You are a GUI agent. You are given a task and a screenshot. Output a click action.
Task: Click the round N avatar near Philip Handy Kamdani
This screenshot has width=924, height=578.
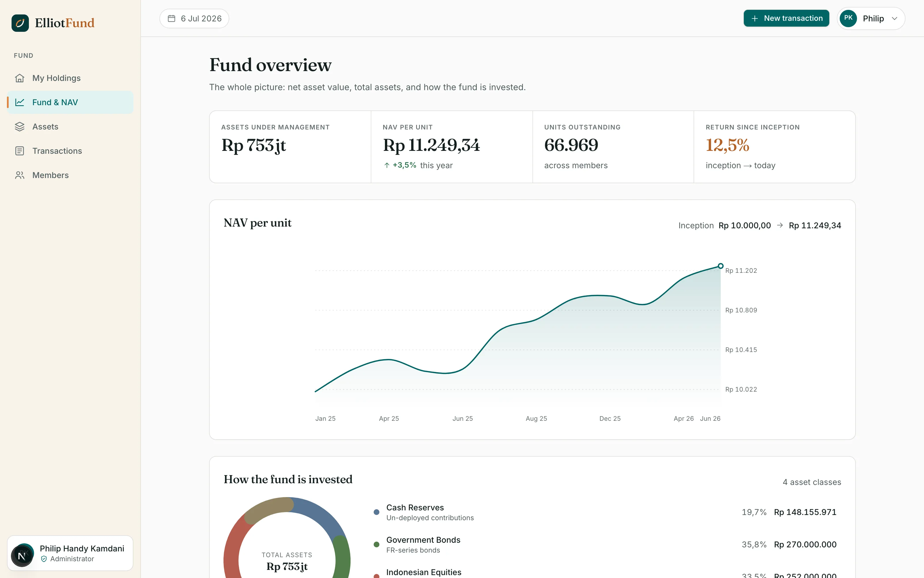22,556
